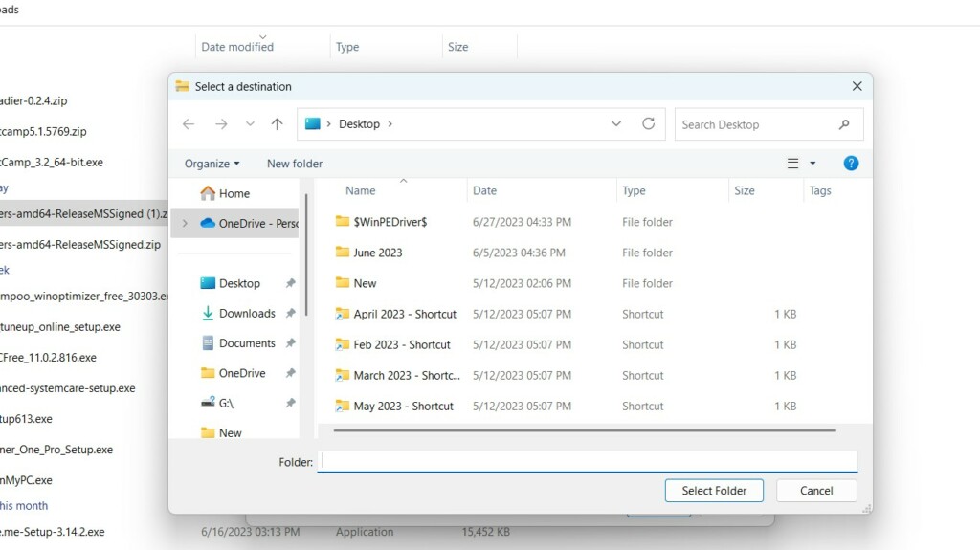The width and height of the screenshot is (980, 550).
Task: Click the search magnifier icon
Action: click(x=844, y=124)
